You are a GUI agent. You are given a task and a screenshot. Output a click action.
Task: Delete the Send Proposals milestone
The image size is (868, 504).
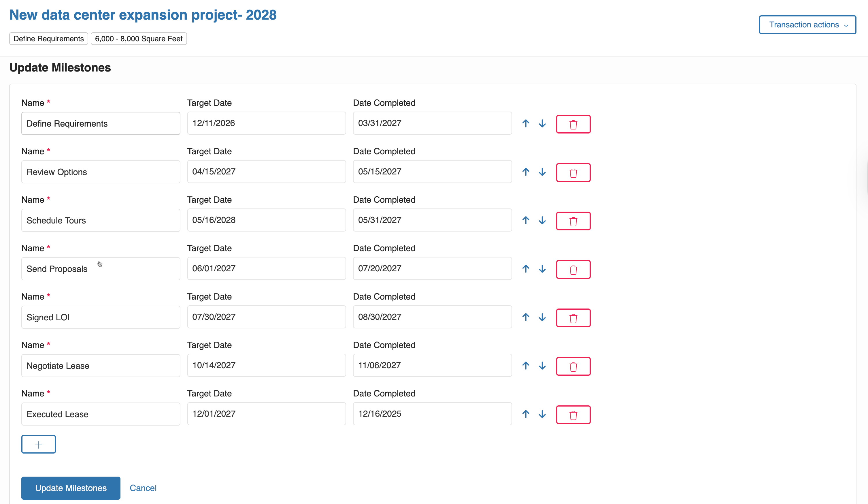[573, 269]
